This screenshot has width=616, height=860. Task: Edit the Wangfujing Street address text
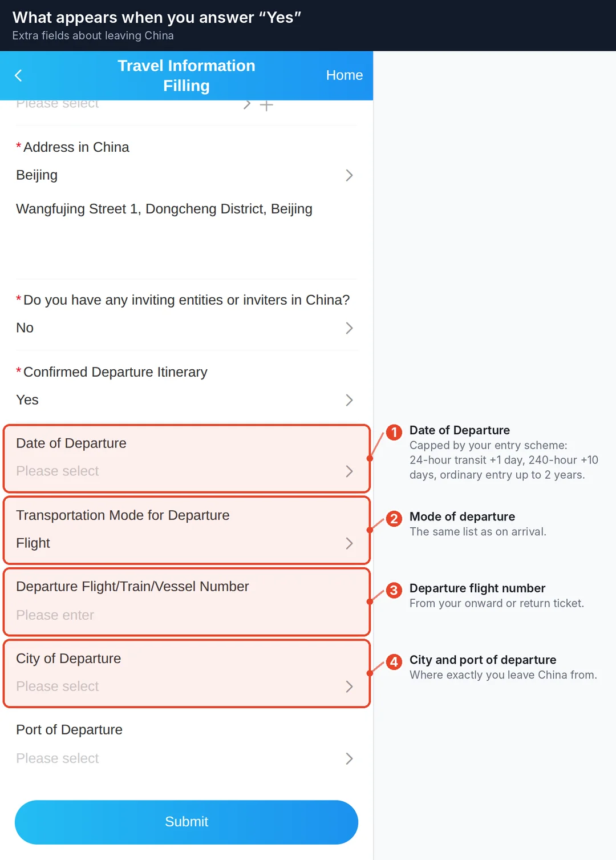pyautogui.click(x=164, y=209)
